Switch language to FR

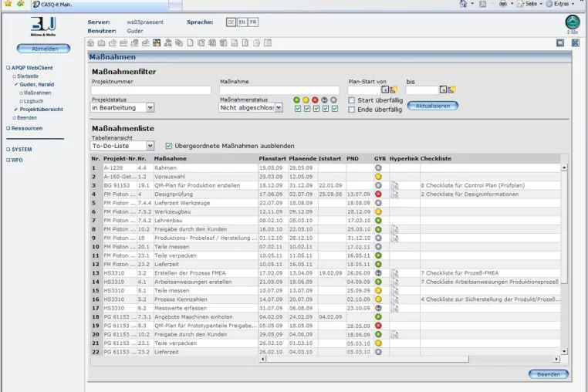253,22
